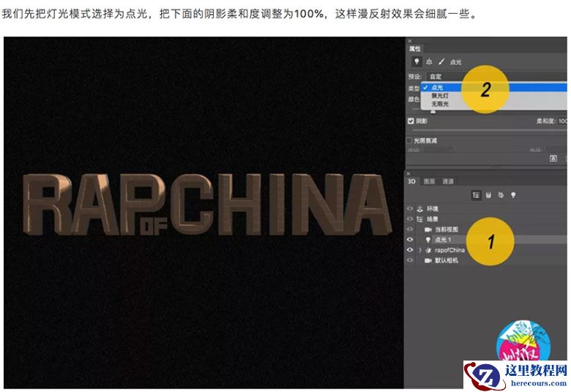Screen dimensions: 571x392
Task: Toggle visibility of 场景 row
Action: 410,219
